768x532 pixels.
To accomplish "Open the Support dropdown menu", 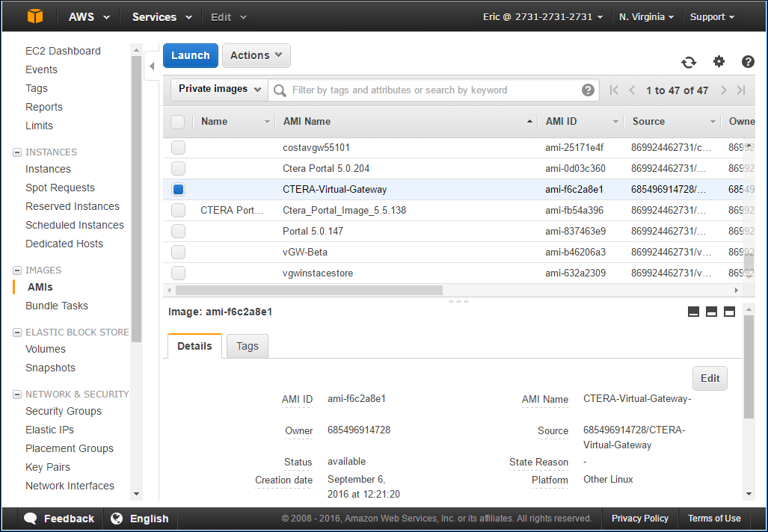I will tap(712, 16).
